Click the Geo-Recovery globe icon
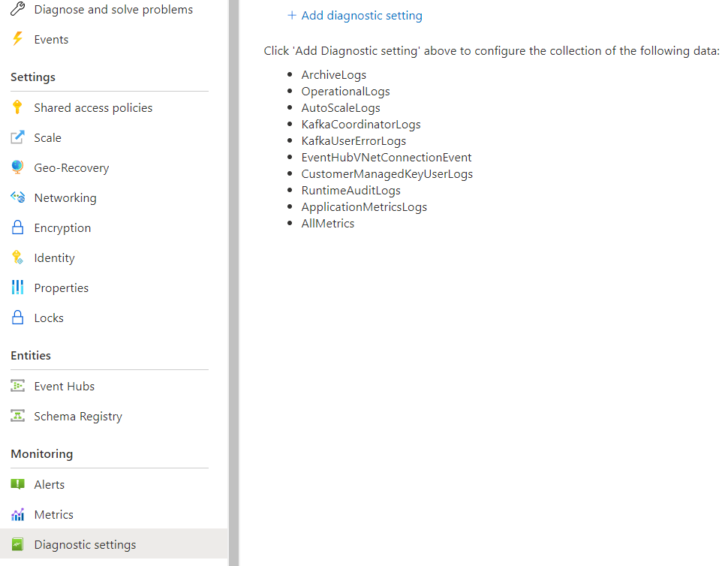Viewport: 728px width, 566px height. coord(18,168)
